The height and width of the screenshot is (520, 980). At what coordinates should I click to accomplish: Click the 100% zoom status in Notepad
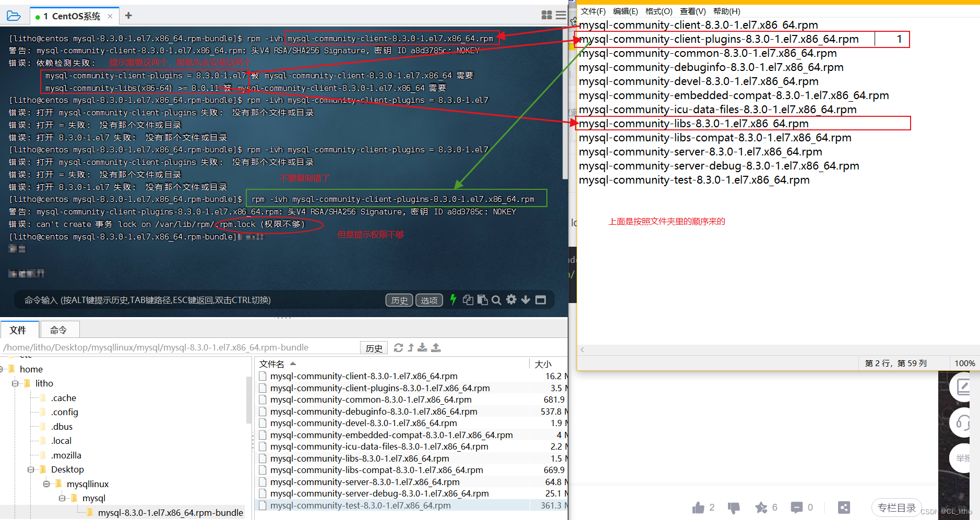tap(964, 364)
